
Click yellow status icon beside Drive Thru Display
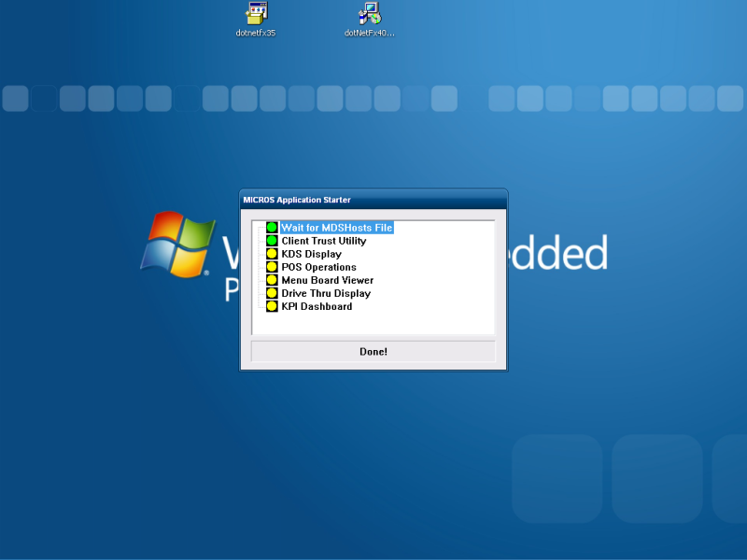click(x=272, y=293)
